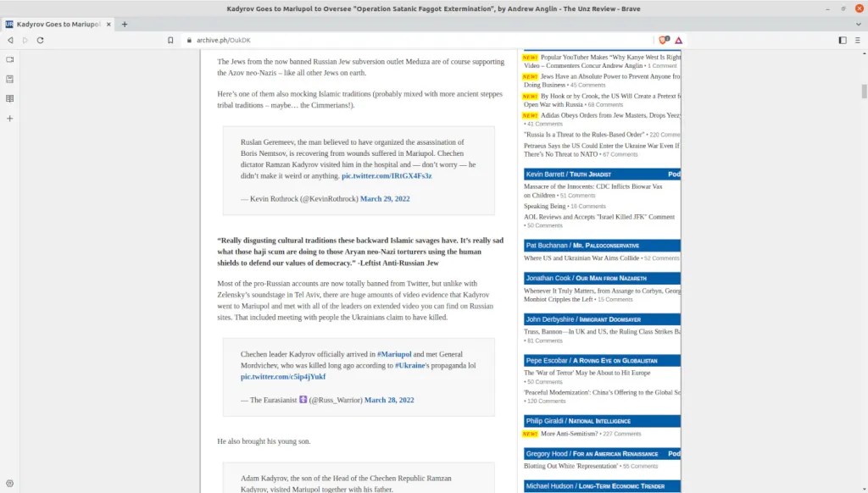This screenshot has height=493, width=868.
Task: Click the page's vertical scrollbar thumb
Action: 864,91
